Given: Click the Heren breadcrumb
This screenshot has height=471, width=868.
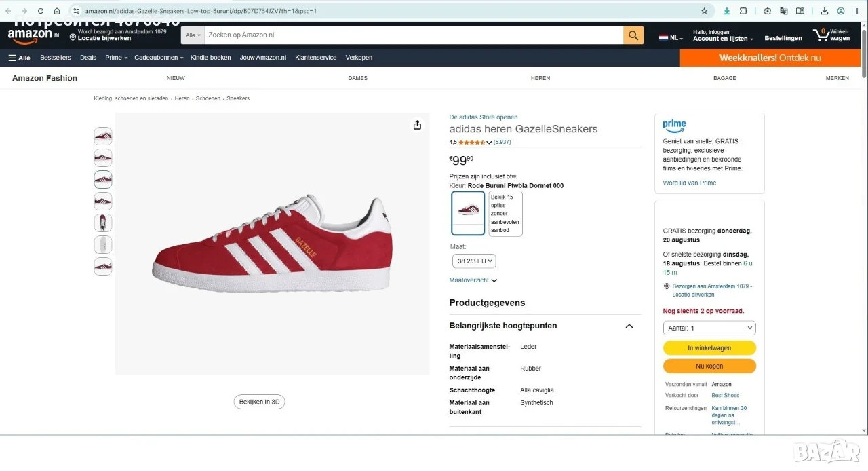Looking at the screenshot, I should 182,98.
